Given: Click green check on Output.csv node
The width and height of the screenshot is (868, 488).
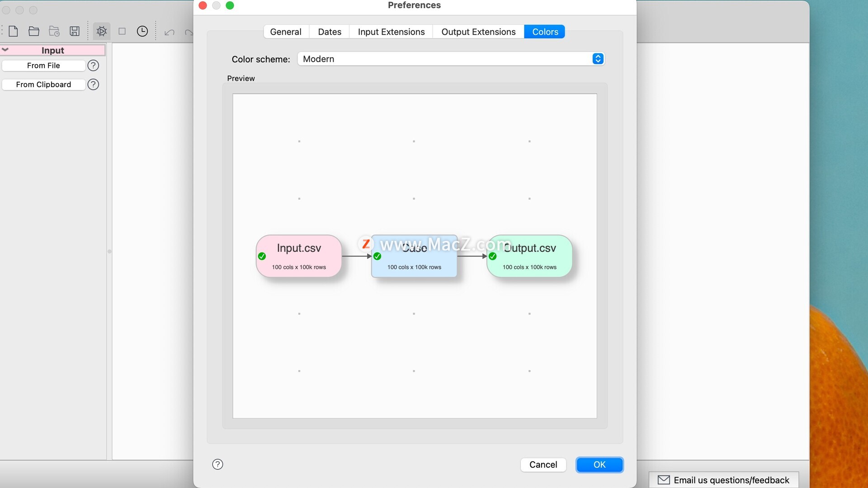Looking at the screenshot, I should click(493, 256).
